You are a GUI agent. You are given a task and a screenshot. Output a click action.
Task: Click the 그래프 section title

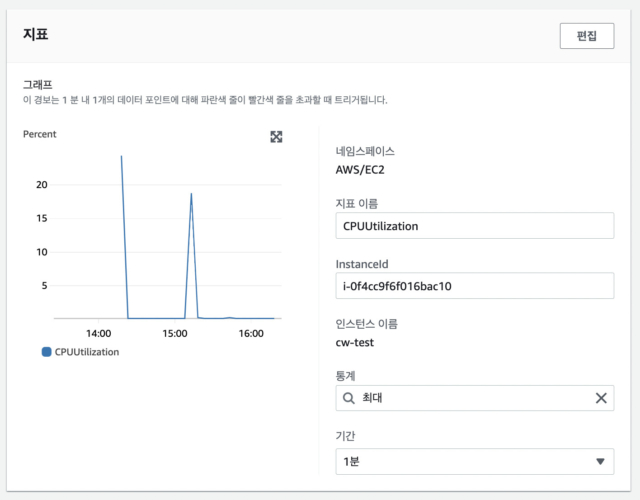click(x=38, y=85)
